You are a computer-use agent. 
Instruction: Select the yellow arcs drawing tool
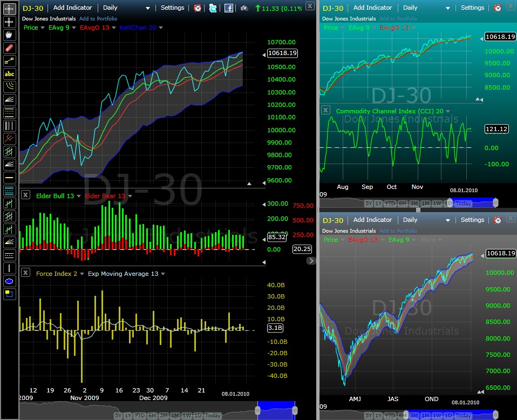9,87
